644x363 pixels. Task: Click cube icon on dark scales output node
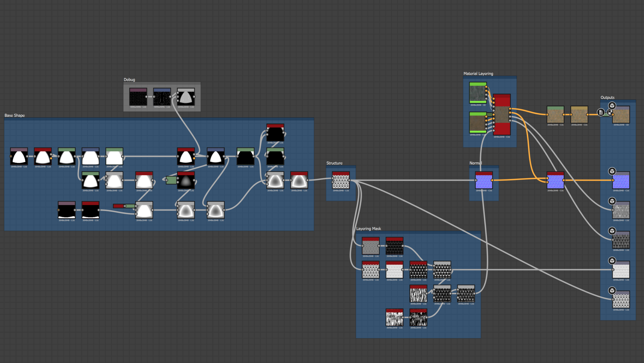612,231
